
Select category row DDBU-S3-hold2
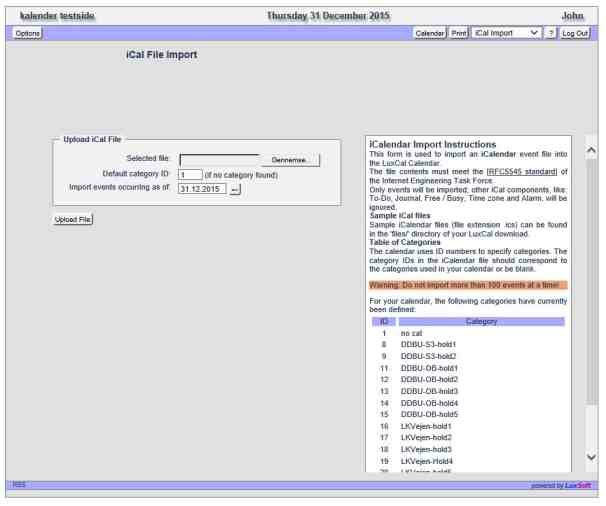click(x=468, y=356)
